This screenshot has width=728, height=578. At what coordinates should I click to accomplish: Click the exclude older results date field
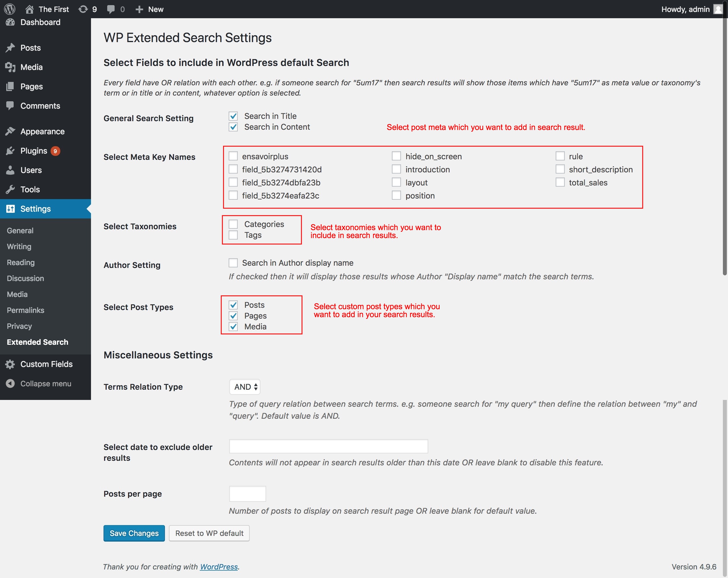click(328, 446)
